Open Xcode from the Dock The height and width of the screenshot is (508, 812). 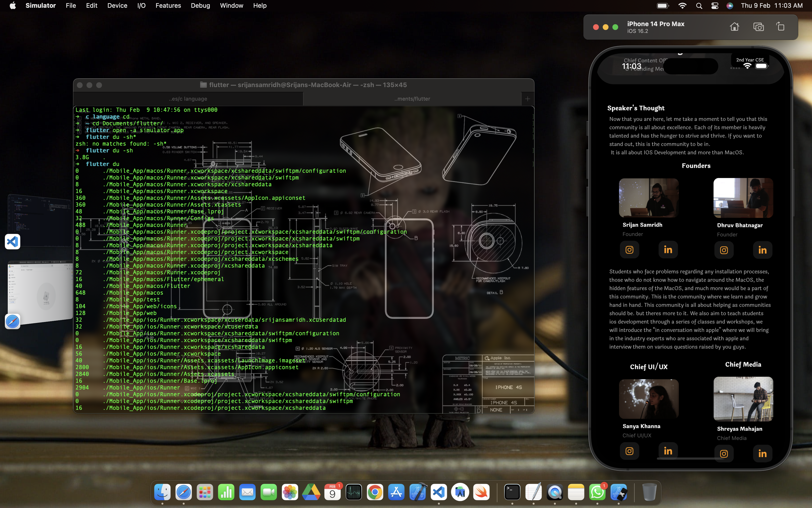[417, 492]
